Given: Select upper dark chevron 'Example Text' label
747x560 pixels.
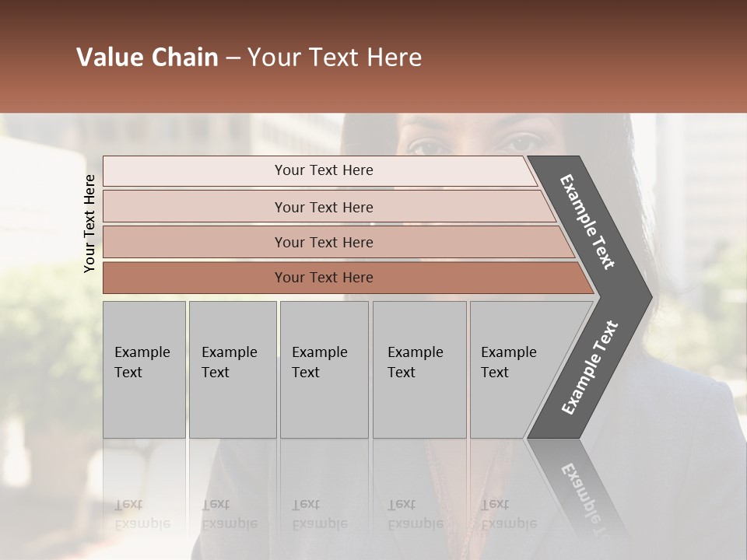Looking at the screenshot, I should coord(587,222).
